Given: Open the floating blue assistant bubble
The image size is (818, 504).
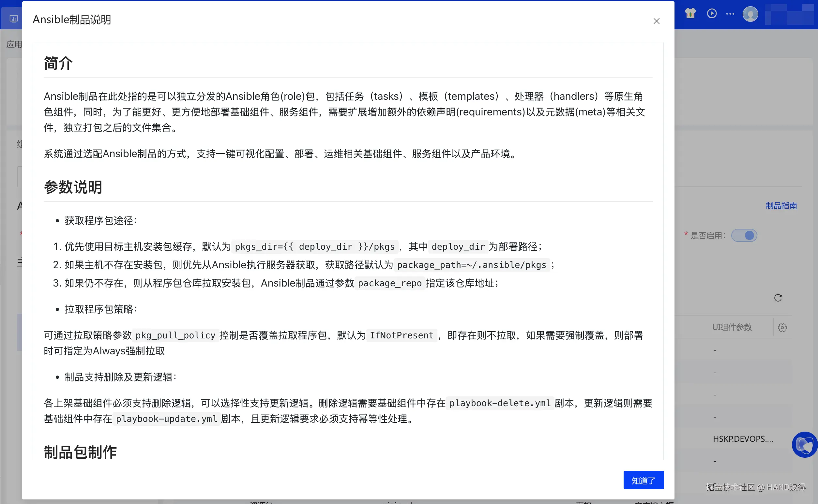Looking at the screenshot, I should [x=804, y=444].
